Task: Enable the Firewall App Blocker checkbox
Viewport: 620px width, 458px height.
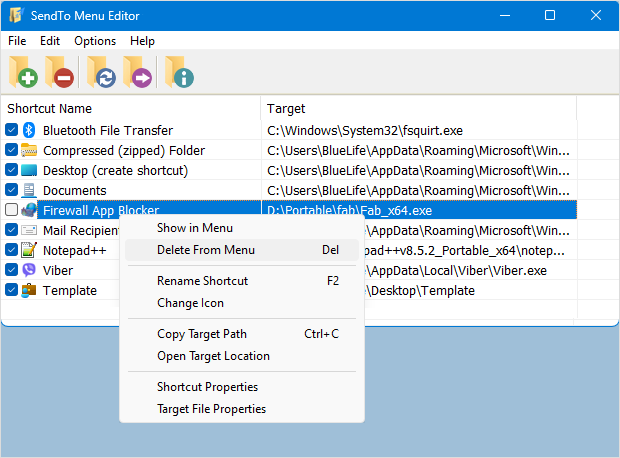Action: 11,210
